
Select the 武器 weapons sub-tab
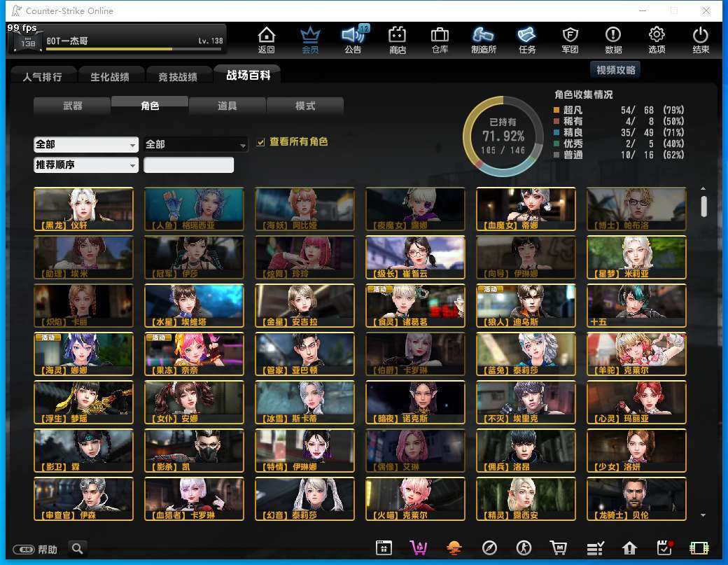72,106
